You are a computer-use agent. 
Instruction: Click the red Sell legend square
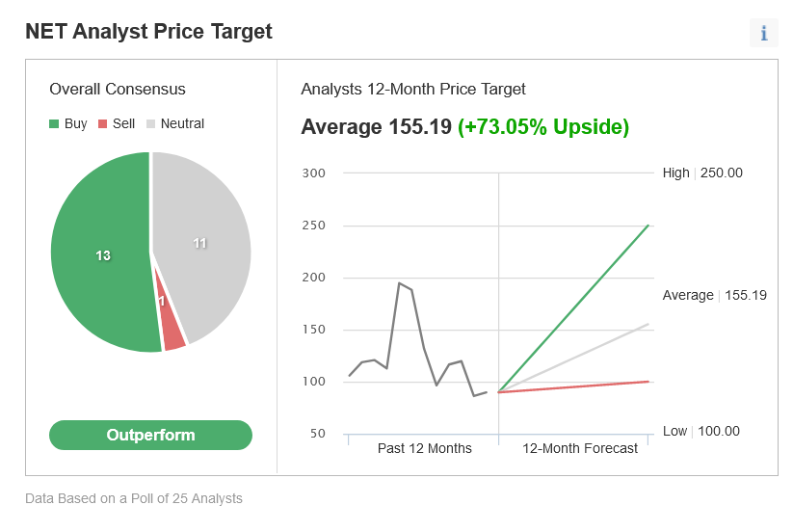point(103,124)
